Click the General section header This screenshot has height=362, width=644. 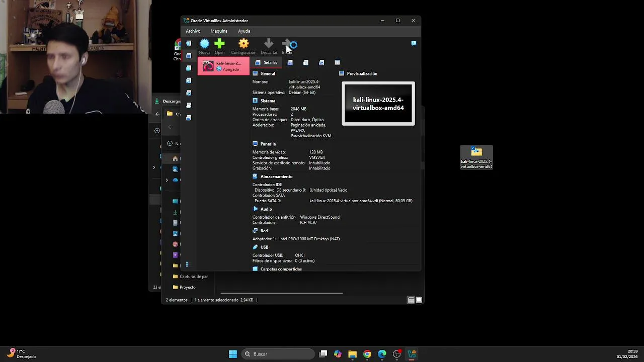click(x=268, y=74)
